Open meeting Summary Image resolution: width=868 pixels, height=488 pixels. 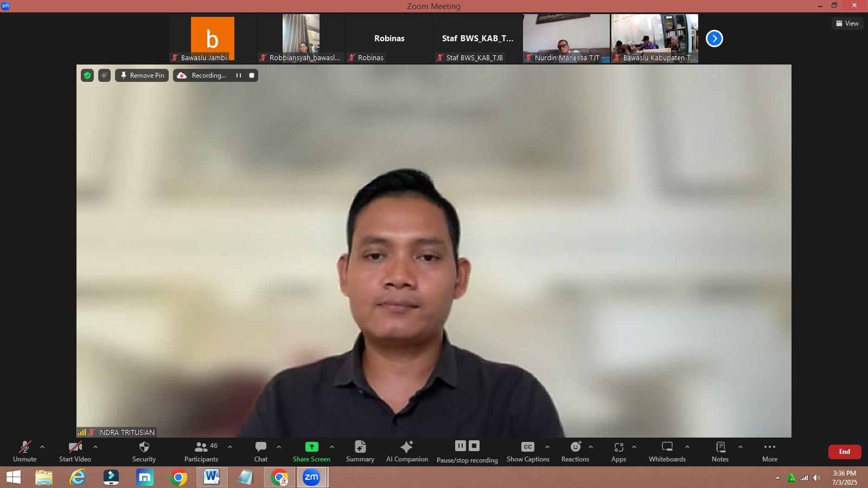click(360, 447)
